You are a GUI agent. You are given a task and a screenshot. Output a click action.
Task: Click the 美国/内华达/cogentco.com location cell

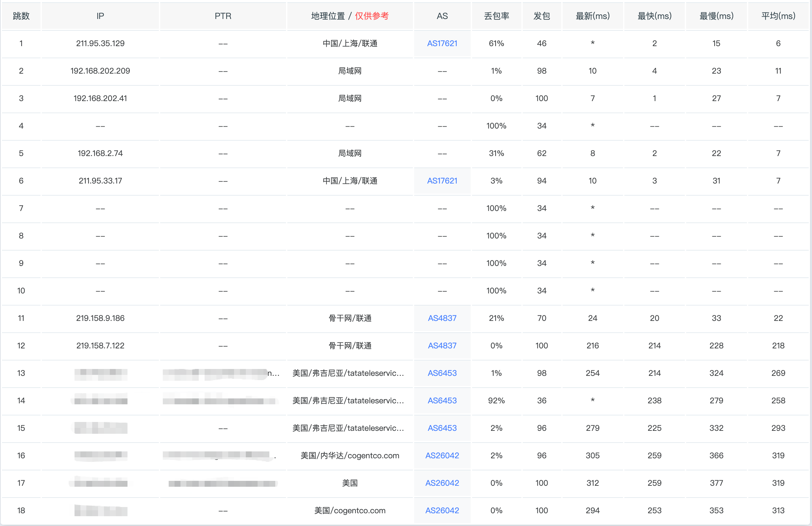tap(349, 455)
